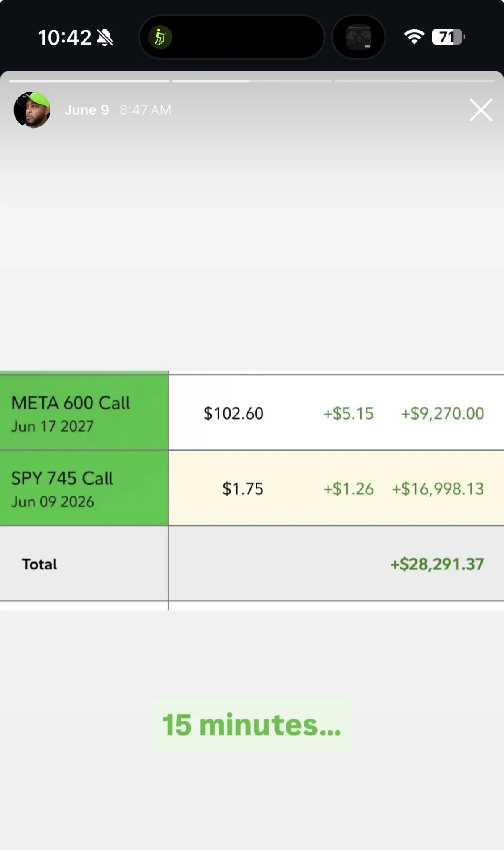The height and width of the screenshot is (850, 504).
Task: Tap the +$28,291.37 total gain
Action: pos(437,564)
